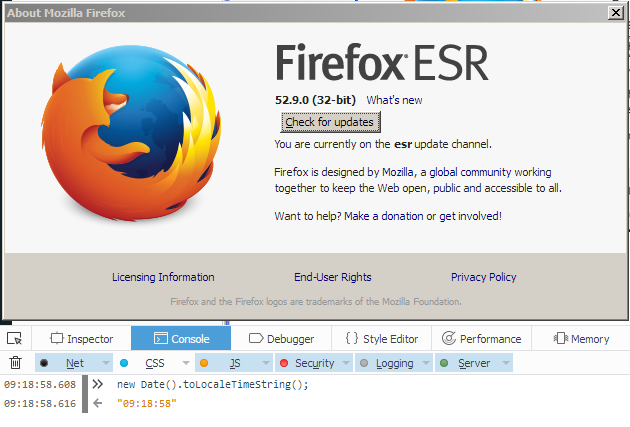The width and height of the screenshot is (630, 427).
Task: Click the Firefox logo image
Action: [x=131, y=133]
